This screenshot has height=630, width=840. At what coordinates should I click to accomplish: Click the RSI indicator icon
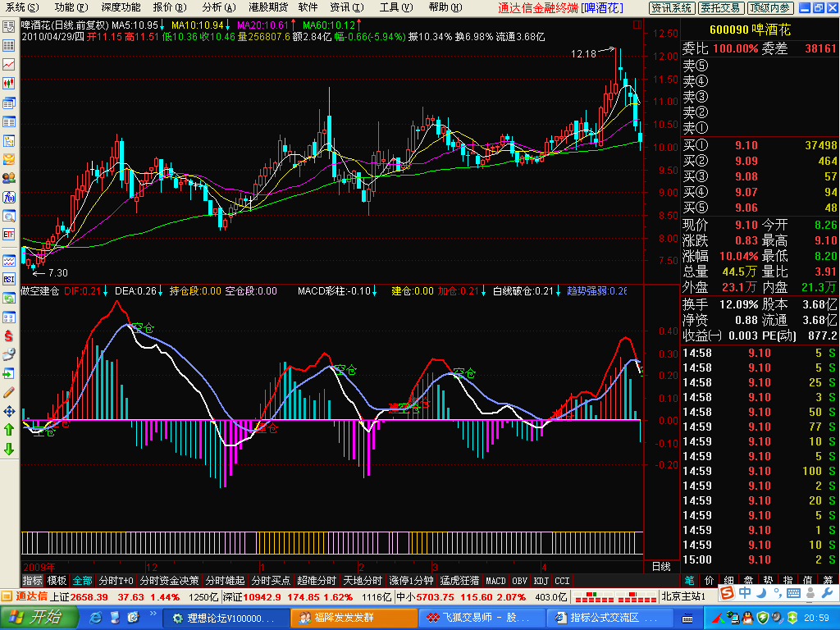pos(8,279)
